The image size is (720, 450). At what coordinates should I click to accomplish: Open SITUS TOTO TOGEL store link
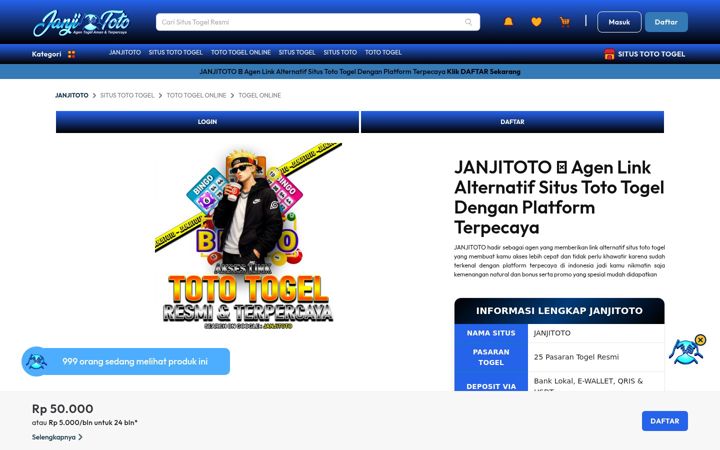tap(644, 54)
